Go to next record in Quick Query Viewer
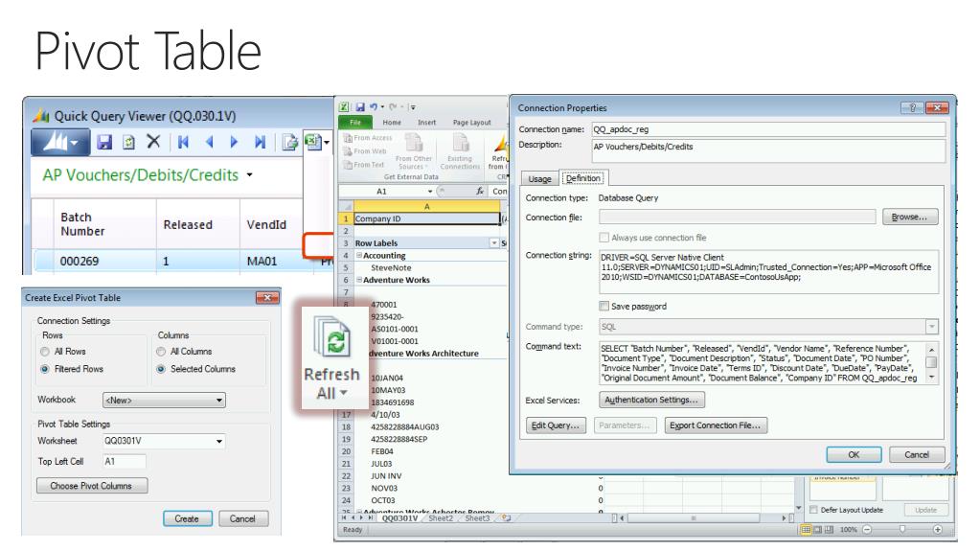This screenshot has width=980, height=551. click(234, 143)
